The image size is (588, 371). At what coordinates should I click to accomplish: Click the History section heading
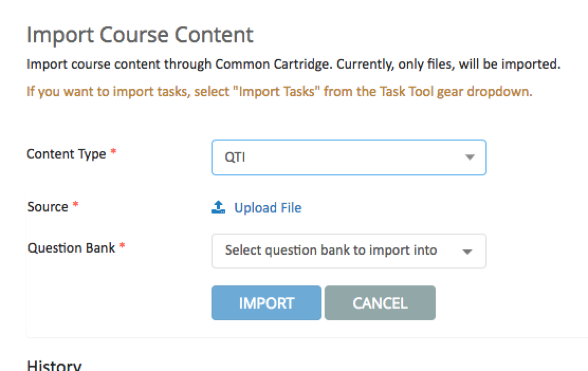point(54,365)
